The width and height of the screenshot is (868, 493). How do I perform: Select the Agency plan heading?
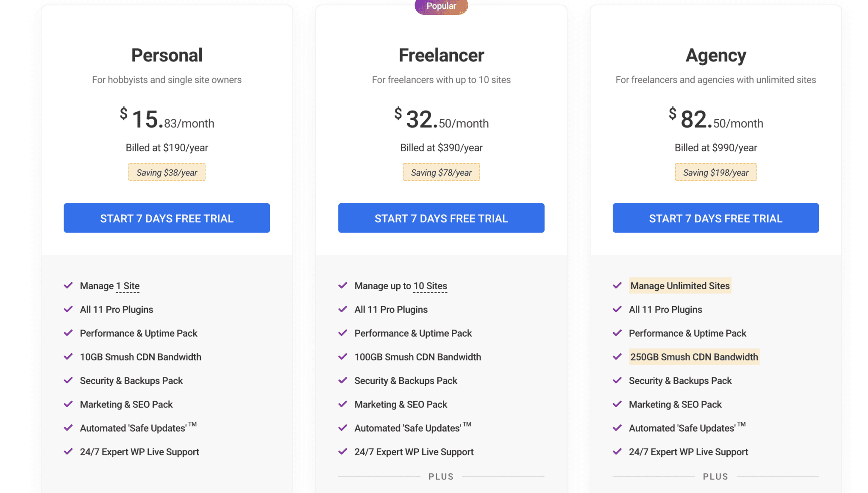(715, 55)
